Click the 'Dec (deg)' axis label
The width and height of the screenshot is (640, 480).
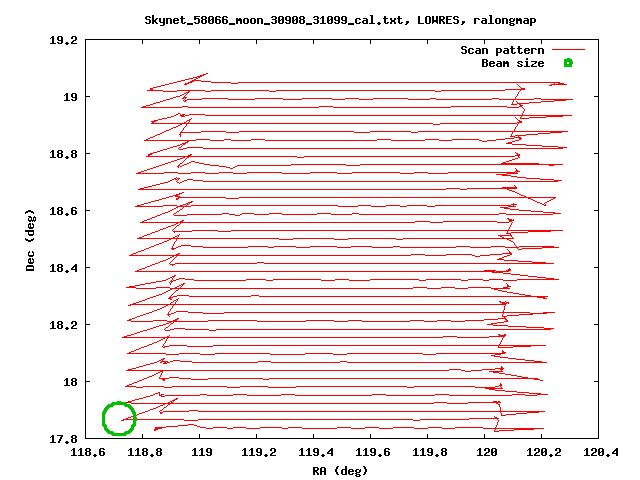tap(30, 240)
